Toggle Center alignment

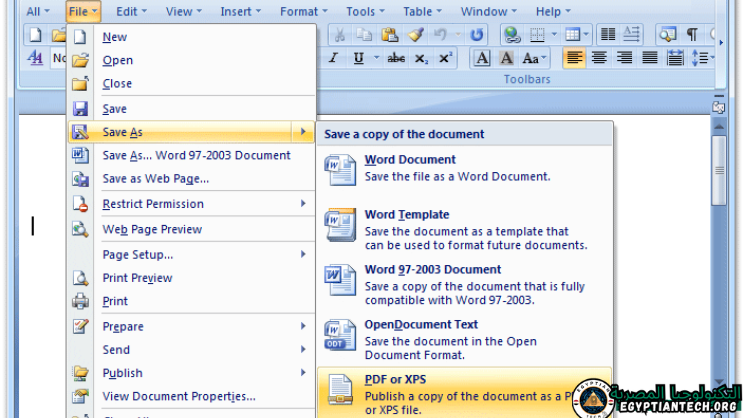pyautogui.click(x=599, y=58)
